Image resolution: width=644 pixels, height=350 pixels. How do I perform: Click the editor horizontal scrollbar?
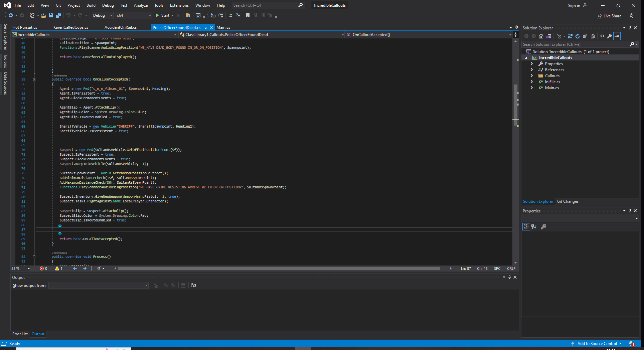click(279, 269)
